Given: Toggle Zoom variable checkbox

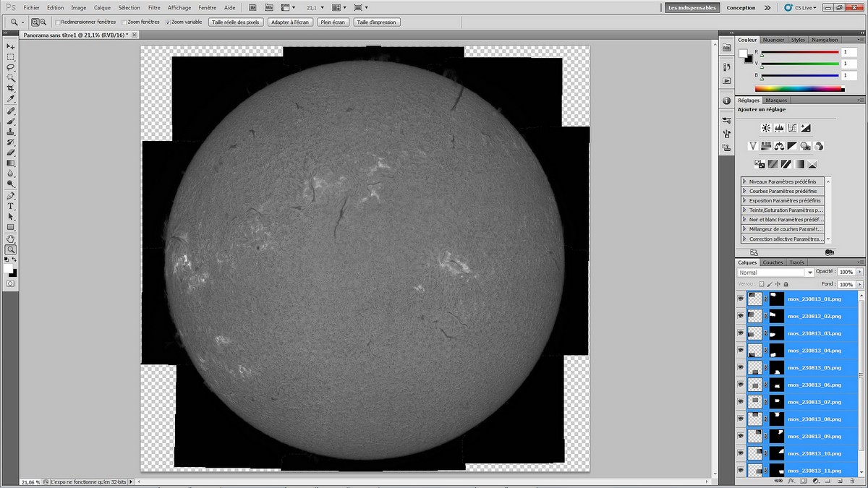Looking at the screenshot, I should click(x=168, y=22).
